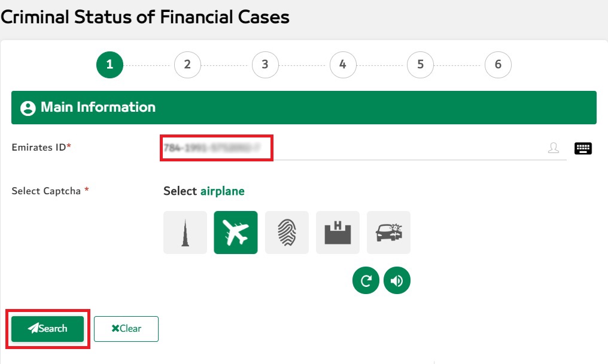This screenshot has width=608, height=364.
Task: Play the captcha audio
Action: click(397, 281)
